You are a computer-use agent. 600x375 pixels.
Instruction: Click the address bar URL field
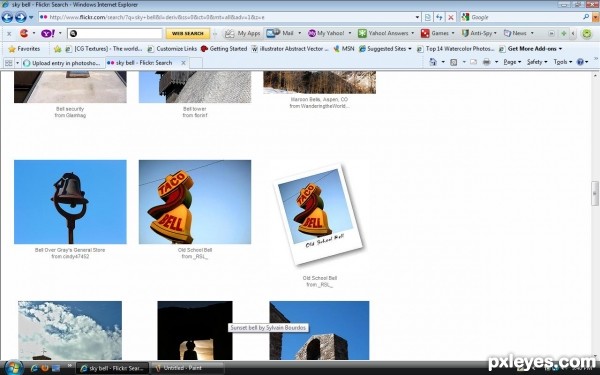(x=226, y=17)
